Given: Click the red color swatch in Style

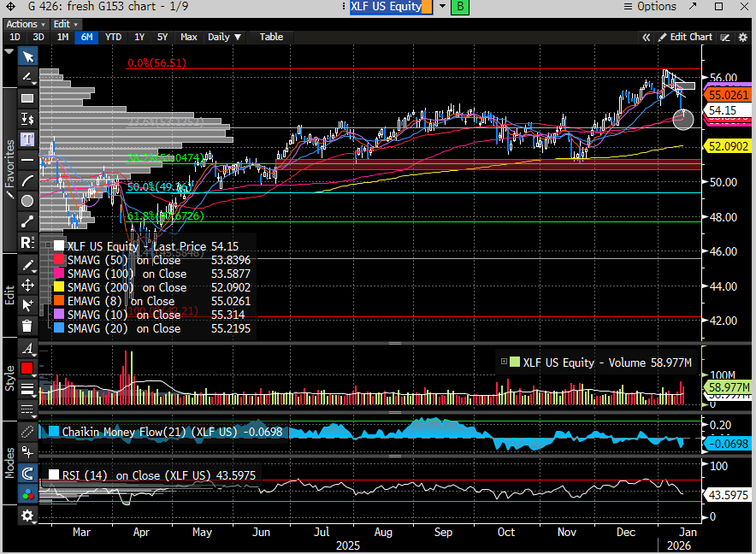Looking at the screenshot, I should pos(27,368).
